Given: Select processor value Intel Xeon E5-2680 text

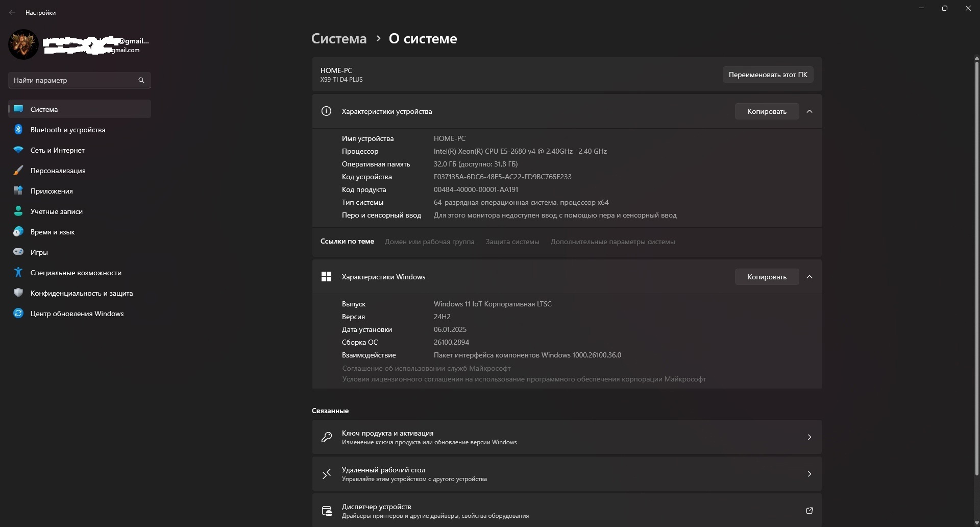Looking at the screenshot, I should click(520, 151).
